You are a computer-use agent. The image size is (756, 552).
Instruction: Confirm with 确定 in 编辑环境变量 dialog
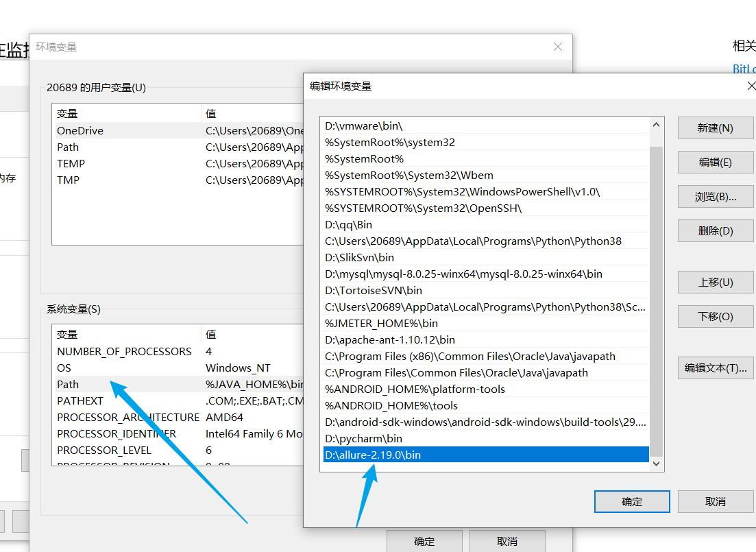tap(632, 501)
